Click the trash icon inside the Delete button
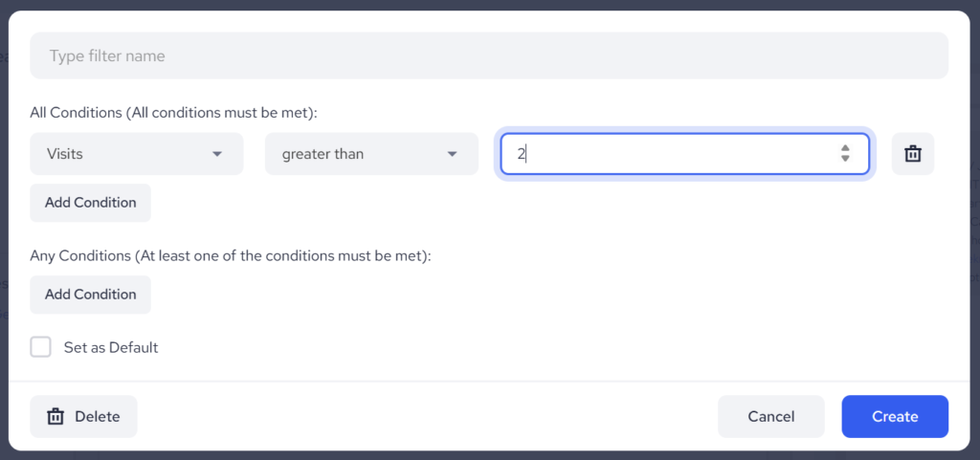Image resolution: width=980 pixels, height=460 pixels. [x=56, y=417]
